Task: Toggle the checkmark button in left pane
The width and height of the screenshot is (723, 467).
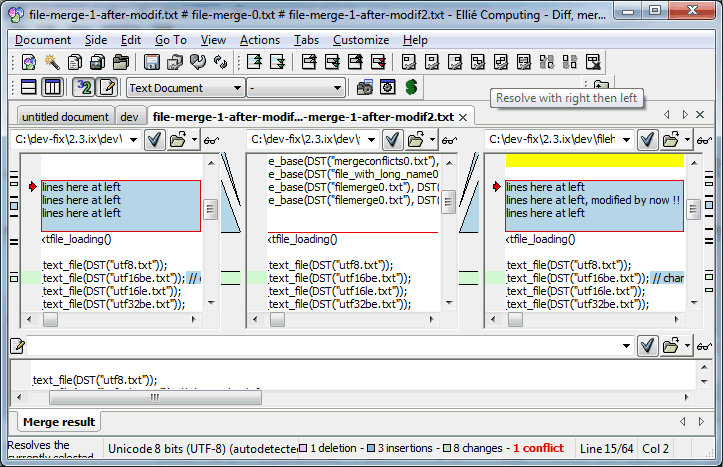Action: [154, 139]
